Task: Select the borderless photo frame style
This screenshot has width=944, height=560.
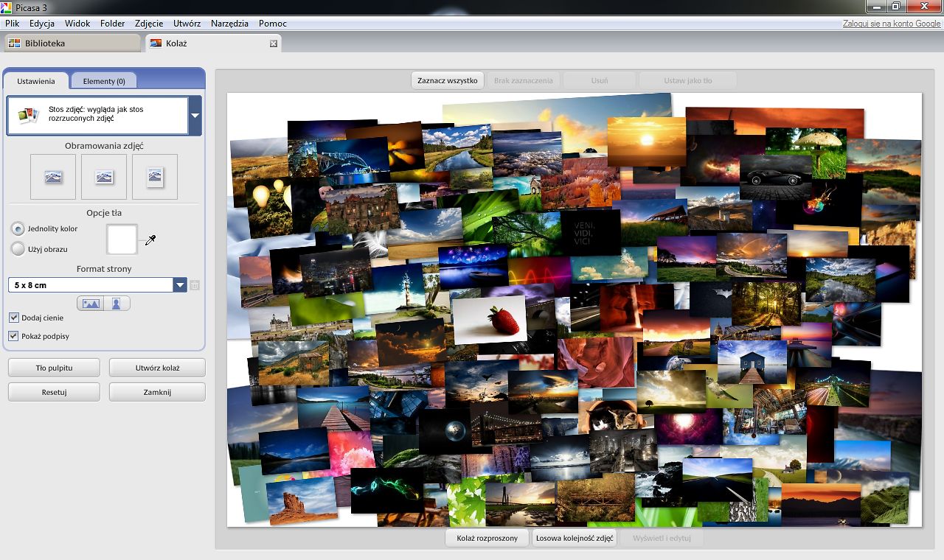Action: click(53, 177)
